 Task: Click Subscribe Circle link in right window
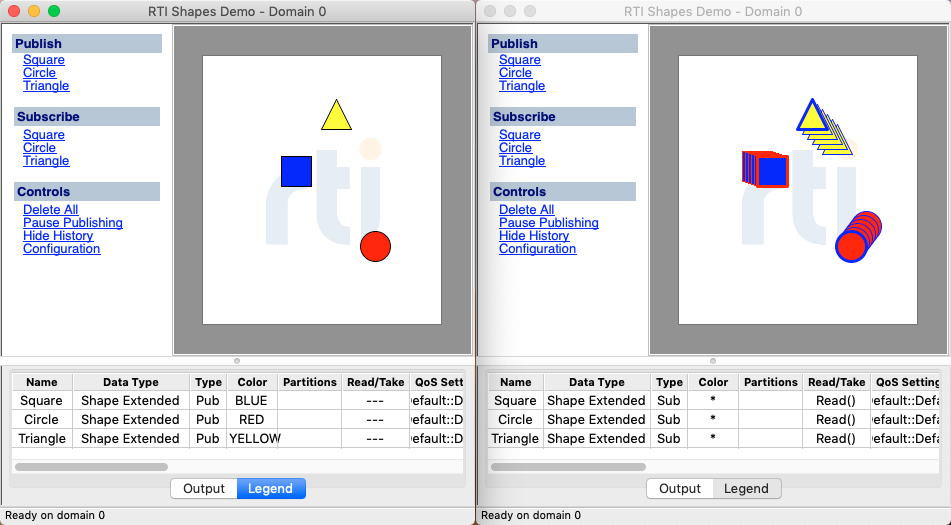click(x=516, y=148)
